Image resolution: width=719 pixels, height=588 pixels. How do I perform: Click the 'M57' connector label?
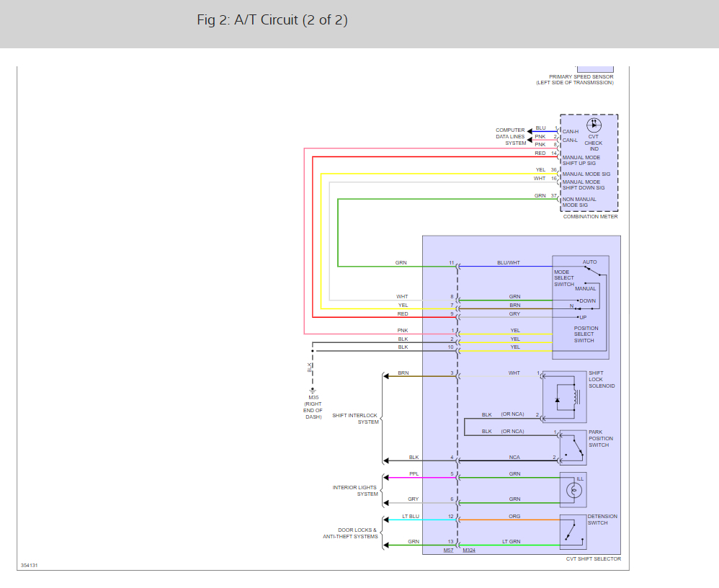[448, 550]
